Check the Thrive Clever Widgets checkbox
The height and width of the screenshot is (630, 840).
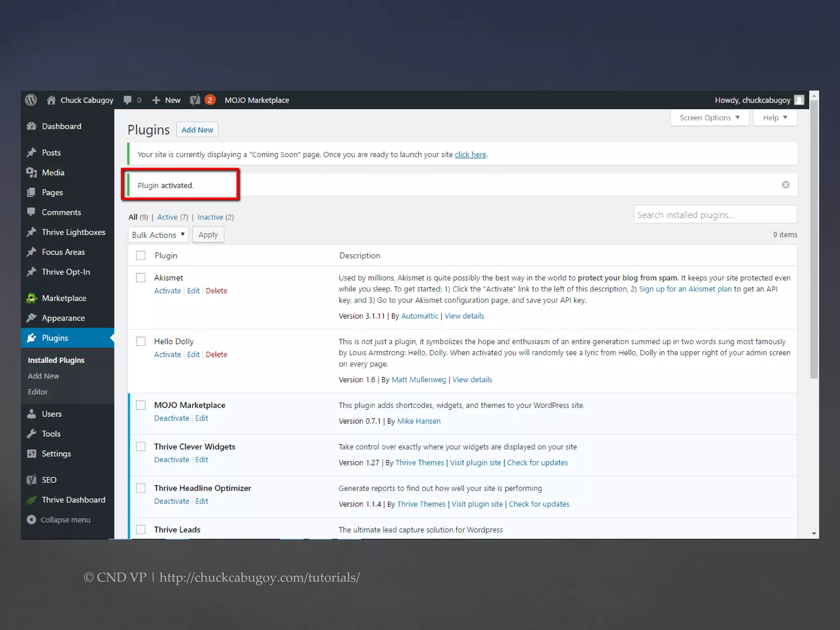pos(141,447)
